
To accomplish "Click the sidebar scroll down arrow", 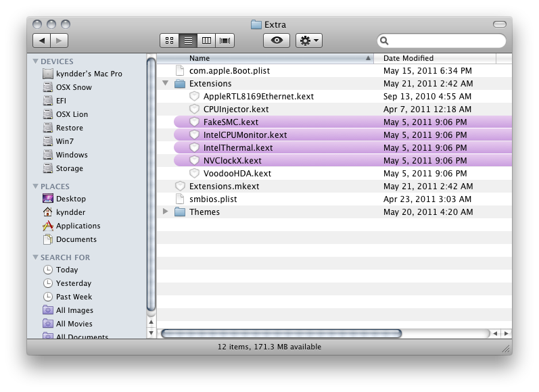I will point(151,333).
